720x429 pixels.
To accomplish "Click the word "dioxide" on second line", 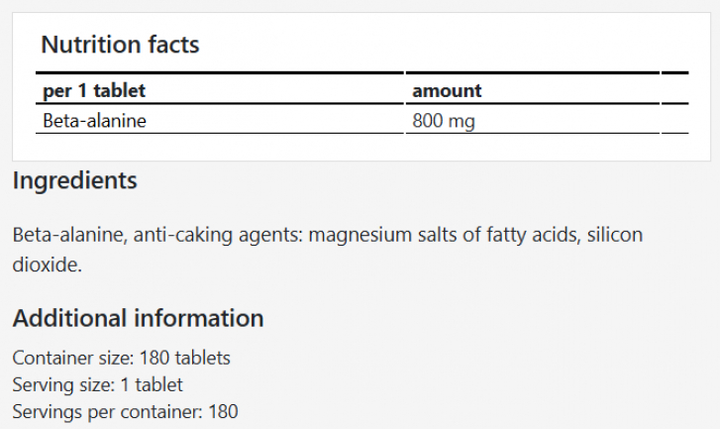I will click(x=45, y=266).
